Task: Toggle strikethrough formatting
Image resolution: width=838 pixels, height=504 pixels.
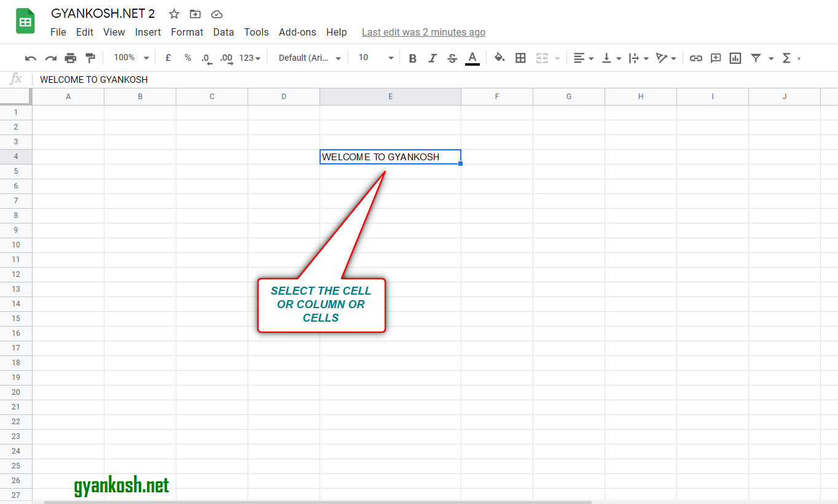Action: pos(452,58)
